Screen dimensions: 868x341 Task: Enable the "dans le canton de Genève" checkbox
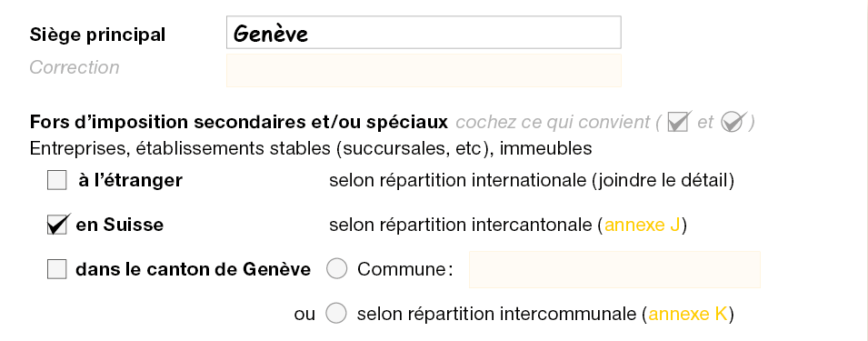tap(57, 269)
